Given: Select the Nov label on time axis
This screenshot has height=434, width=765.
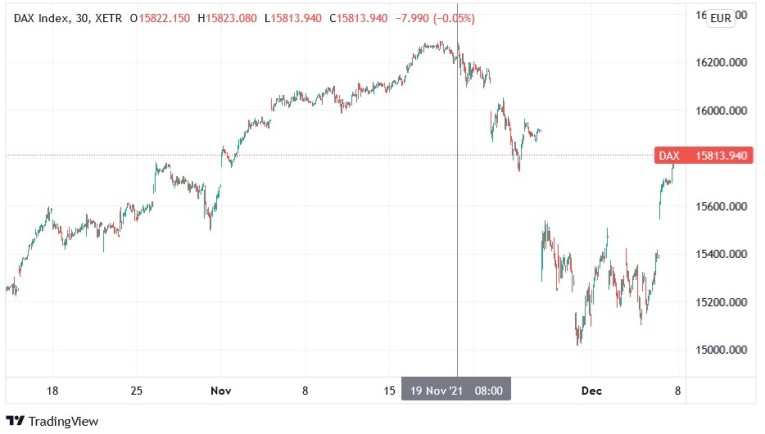Looking at the screenshot, I should (x=221, y=390).
